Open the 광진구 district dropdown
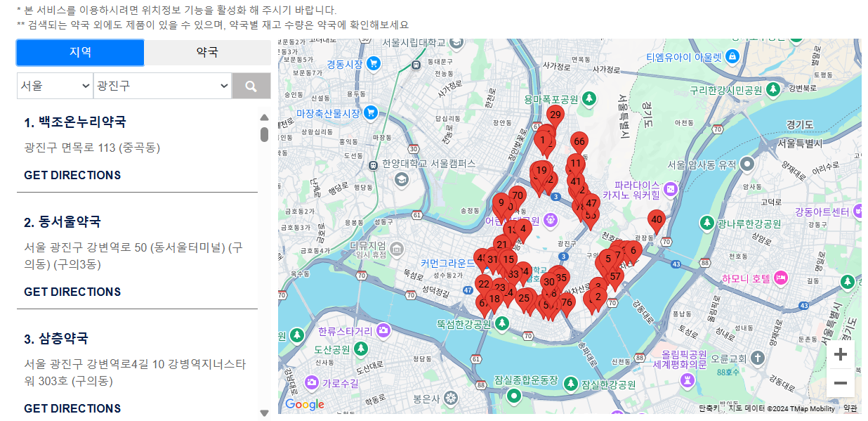The image size is (868, 421). coord(163,86)
